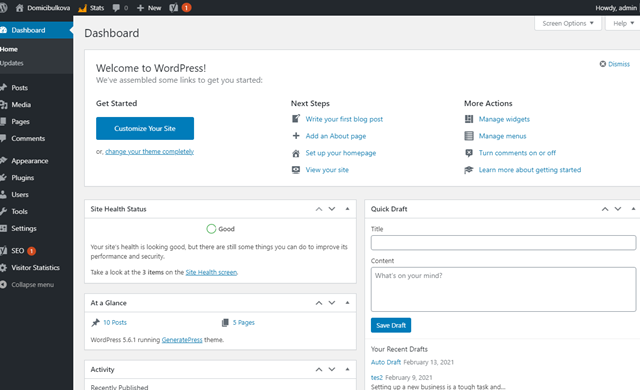This screenshot has height=390, width=640.
Task: Click the plus icon next to Add an About page
Action: (296, 136)
